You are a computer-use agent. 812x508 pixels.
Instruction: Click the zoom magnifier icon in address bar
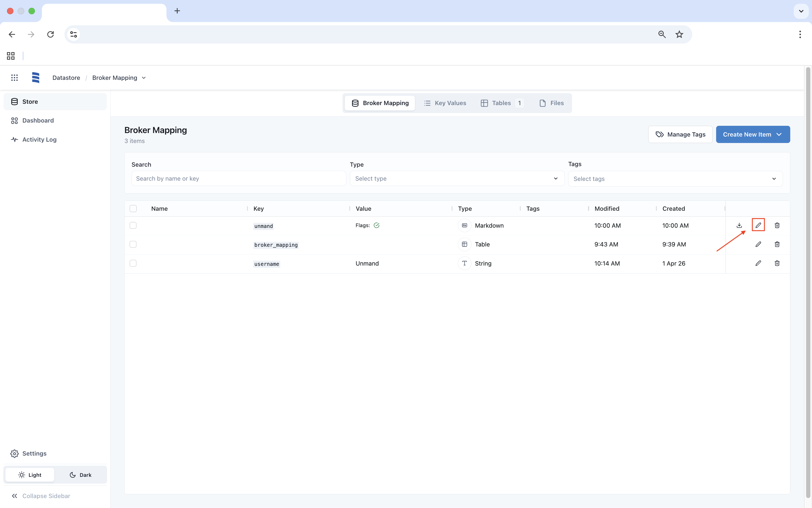(662, 34)
